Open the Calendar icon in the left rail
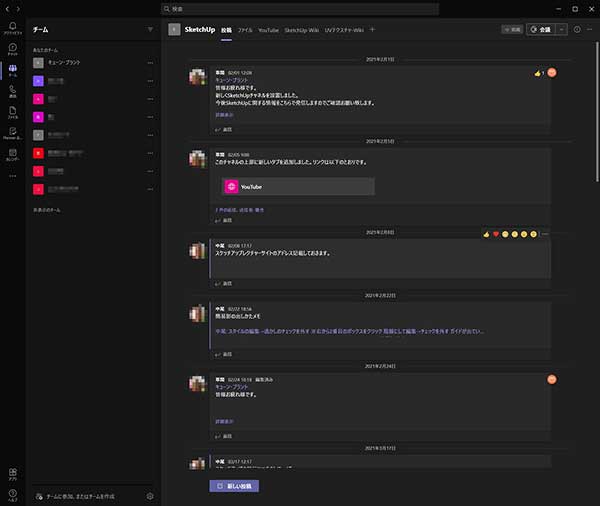Image resolution: width=600 pixels, height=506 pixels. point(13,155)
